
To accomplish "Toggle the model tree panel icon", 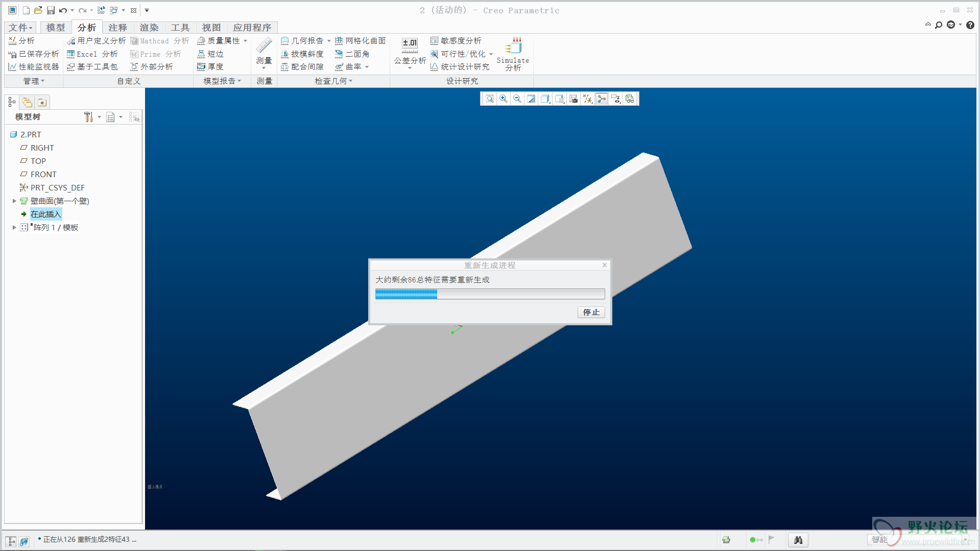I will [x=12, y=102].
